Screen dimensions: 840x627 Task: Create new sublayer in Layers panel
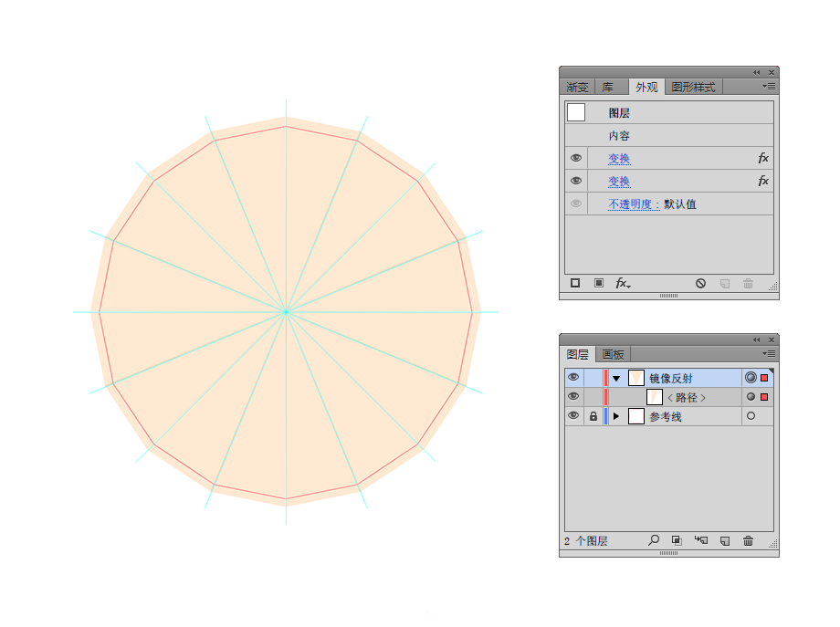pos(701,540)
